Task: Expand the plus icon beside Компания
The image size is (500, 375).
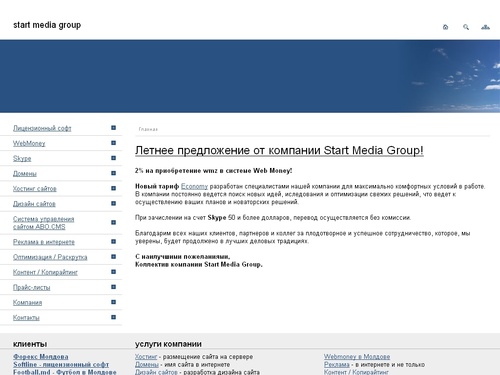Action: point(113,302)
